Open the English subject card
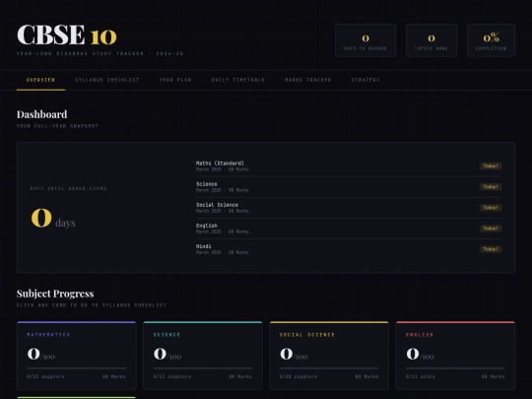This screenshot has height=399, width=532. point(455,356)
